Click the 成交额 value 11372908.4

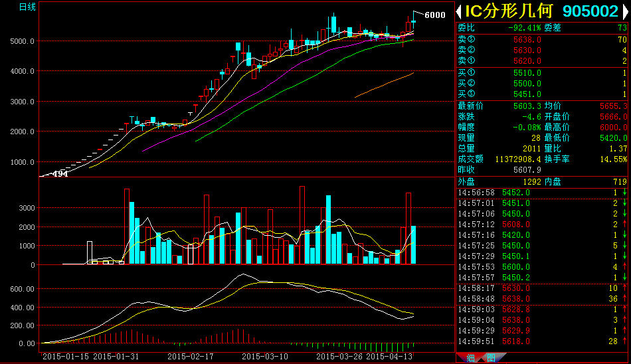click(x=518, y=159)
